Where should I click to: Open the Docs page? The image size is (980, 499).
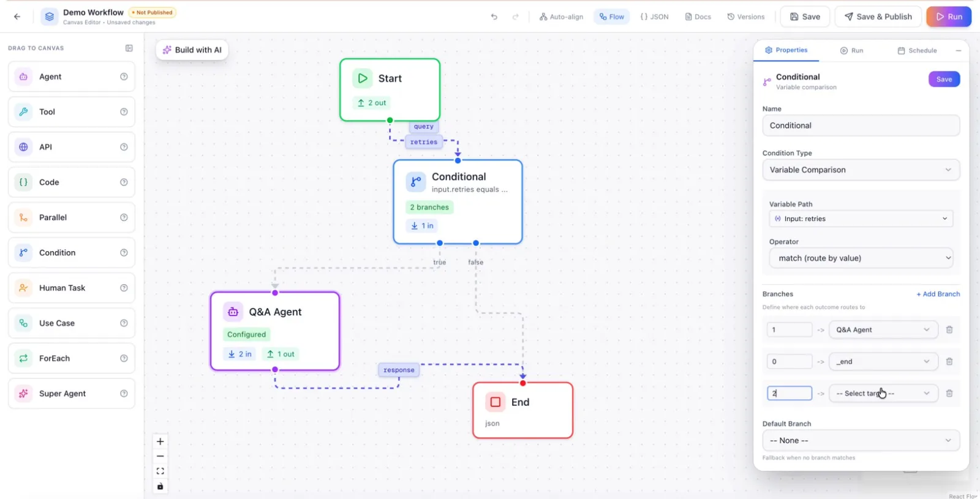point(698,17)
